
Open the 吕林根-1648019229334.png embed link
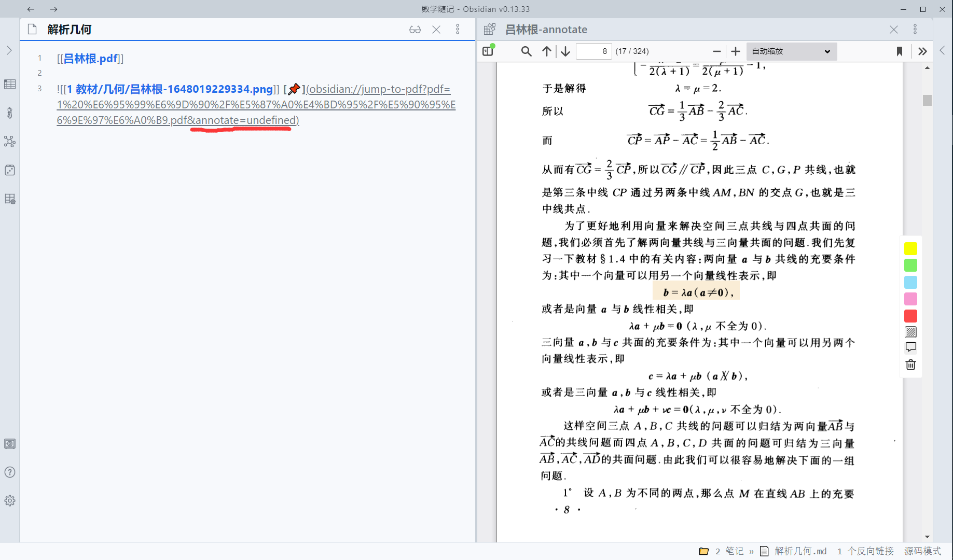pyautogui.click(x=170, y=89)
